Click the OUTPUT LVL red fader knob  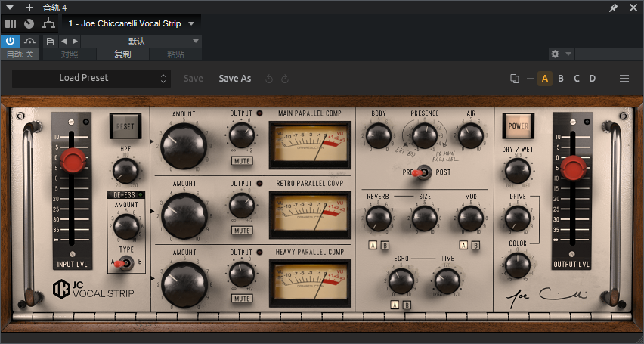click(574, 168)
